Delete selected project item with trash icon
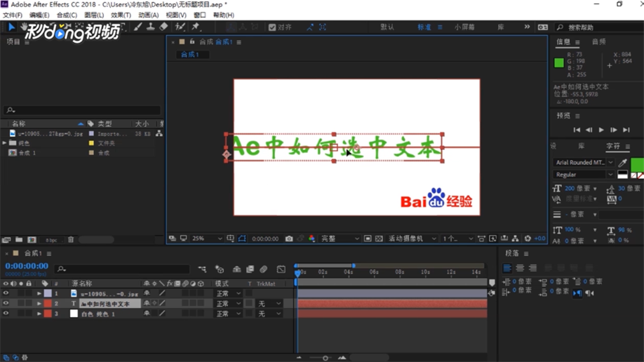This screenshot has height=362, width=644. coord(71,239)
